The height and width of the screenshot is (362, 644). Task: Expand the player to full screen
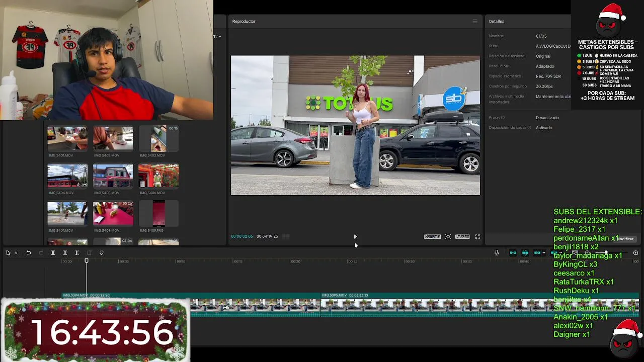[477, 237]
